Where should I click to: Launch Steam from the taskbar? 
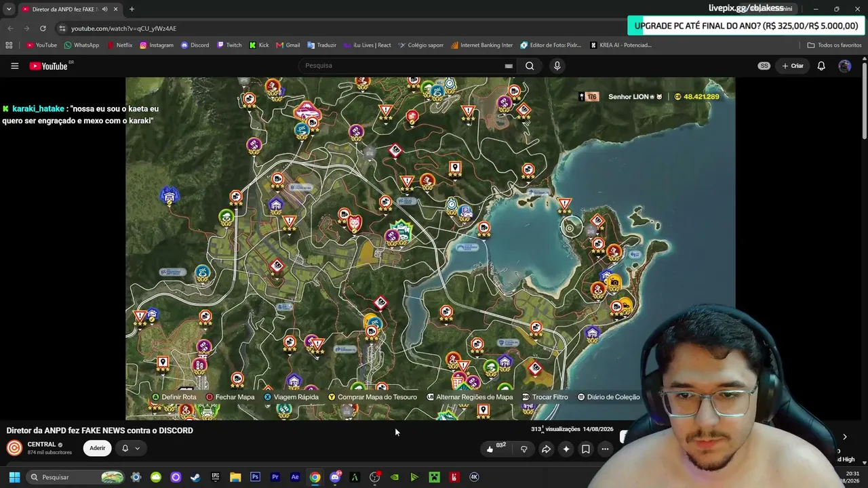(x=195, y=477)
